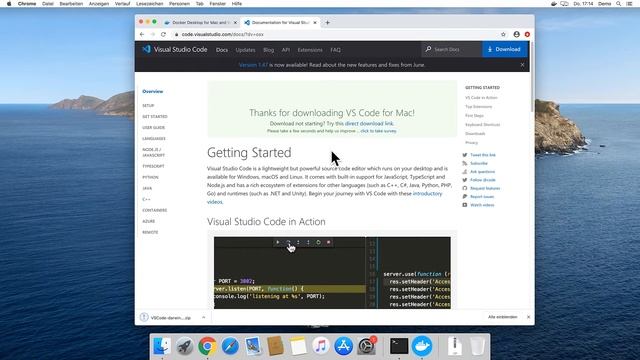Open the Extensions navigation item
Image resolution: width=640 pixels, height=360 pixels.
pyautogui.click(x=310, y=50)
